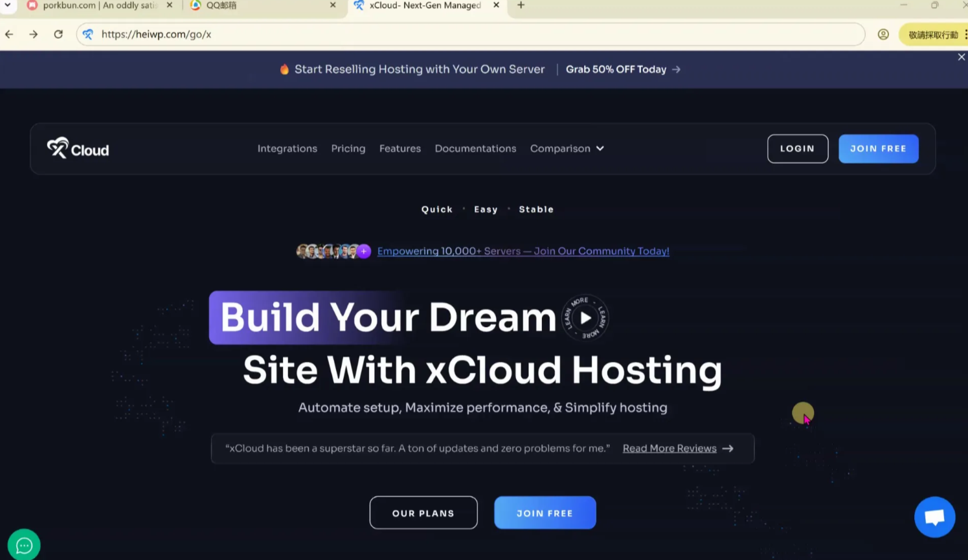Reload the current page
This screenshot has height=560, width=968.
(58, 34)
